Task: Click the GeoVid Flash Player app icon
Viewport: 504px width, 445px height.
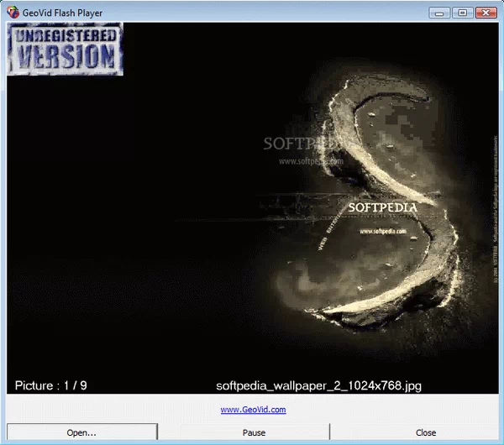Action: tap(13, 13)
